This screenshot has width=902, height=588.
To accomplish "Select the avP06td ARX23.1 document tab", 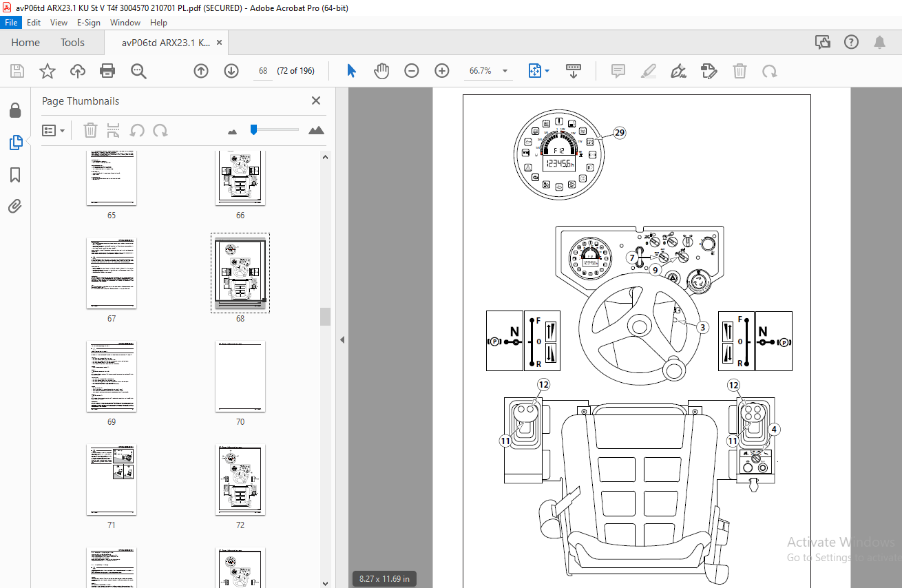I will click(x=166, y=42).
